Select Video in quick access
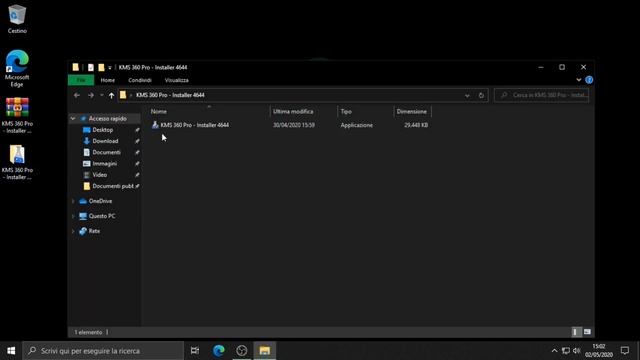This screenshot has height=360, width=640. [100, 175]
